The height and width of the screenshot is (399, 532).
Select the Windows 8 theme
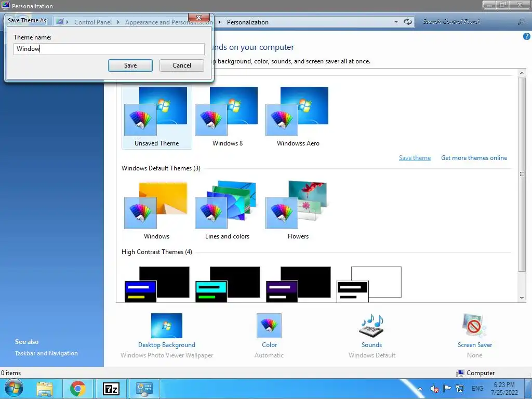228,117
